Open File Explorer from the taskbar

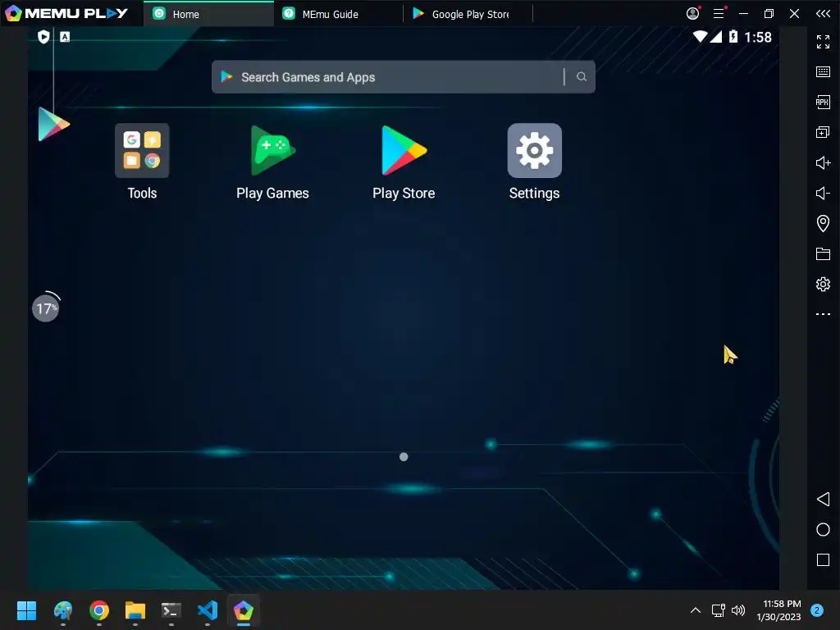[x=135, y=610]
